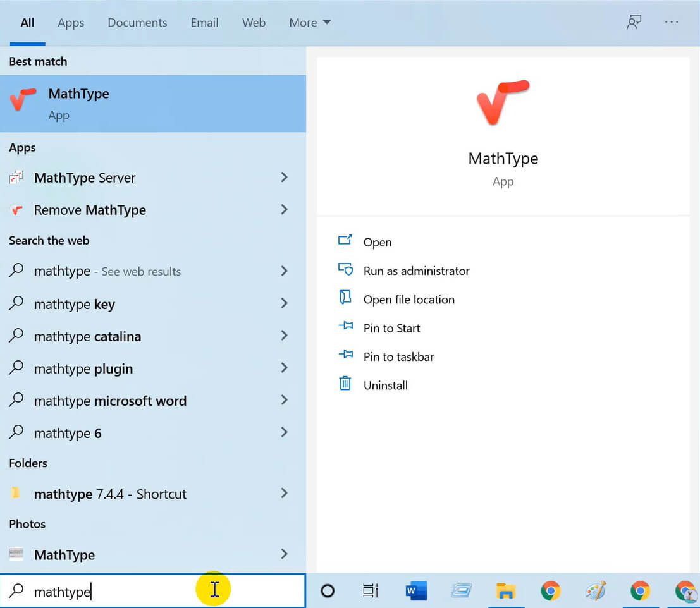Click the Pin to taskbar pin icon

click(345, 356)
